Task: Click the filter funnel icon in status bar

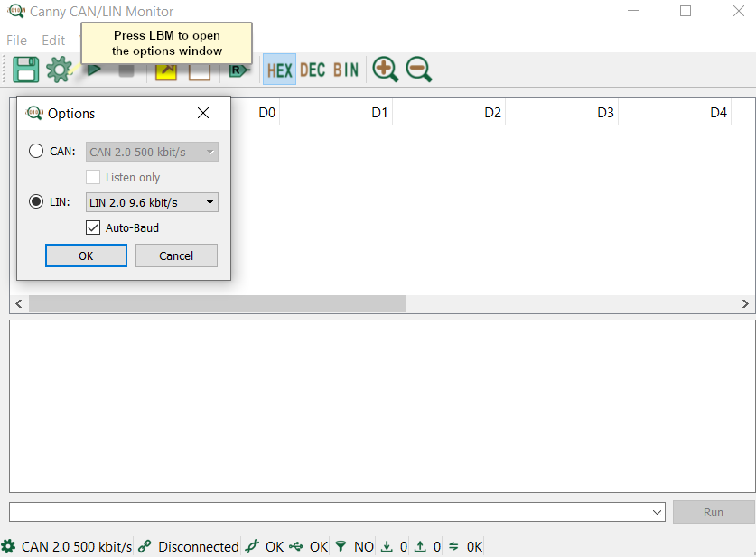Action: click(341, 546)
